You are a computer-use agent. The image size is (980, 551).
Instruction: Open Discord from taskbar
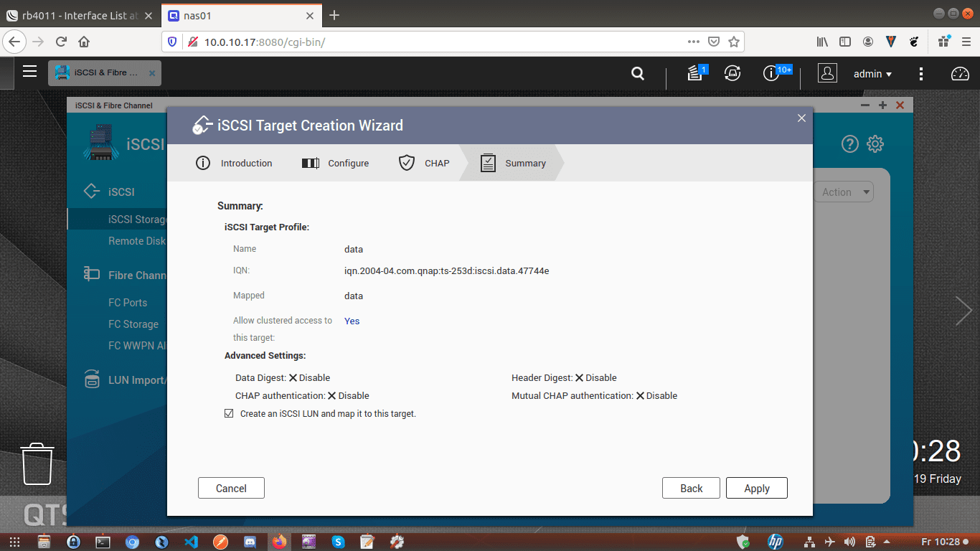click(x=250, y=542)
